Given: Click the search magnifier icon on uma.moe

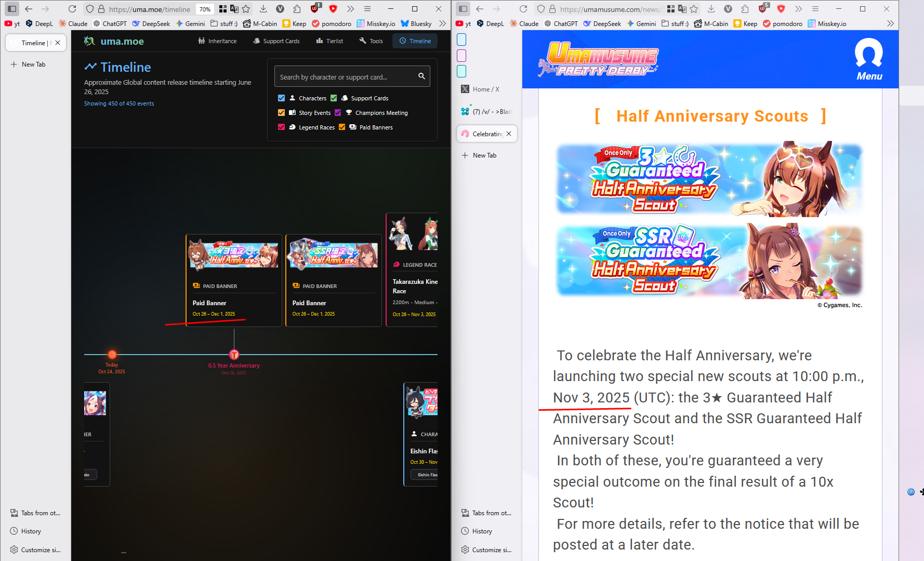Looking at the screenshot, I should (x=421, y=76).
